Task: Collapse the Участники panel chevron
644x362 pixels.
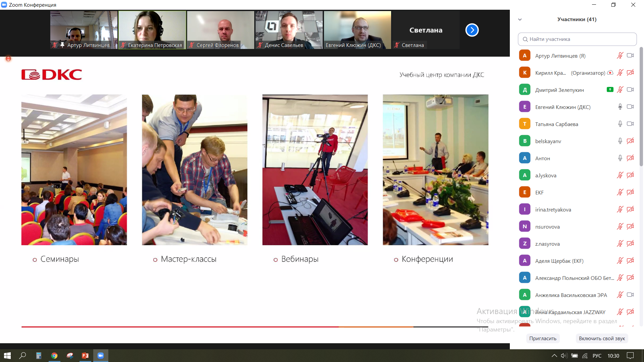Action: (x=520, y=19)
